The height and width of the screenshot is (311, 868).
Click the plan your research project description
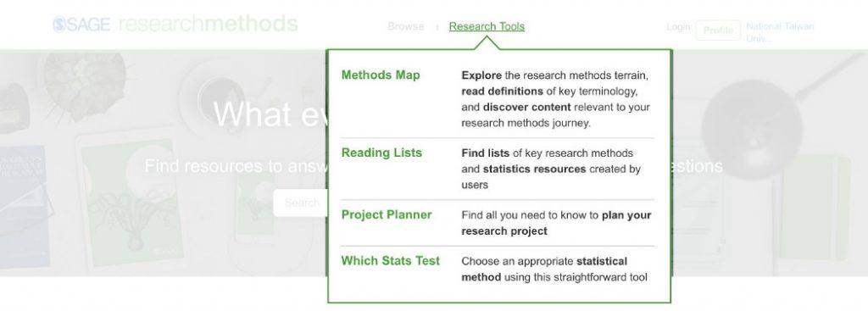(556, 223)
